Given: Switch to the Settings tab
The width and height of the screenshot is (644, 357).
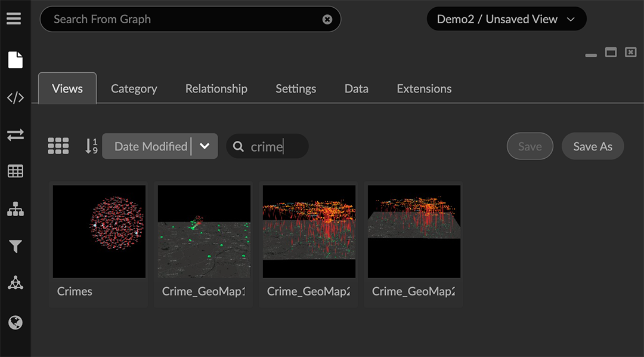Looking at the screenshot, I should click(x=296, y=88).
